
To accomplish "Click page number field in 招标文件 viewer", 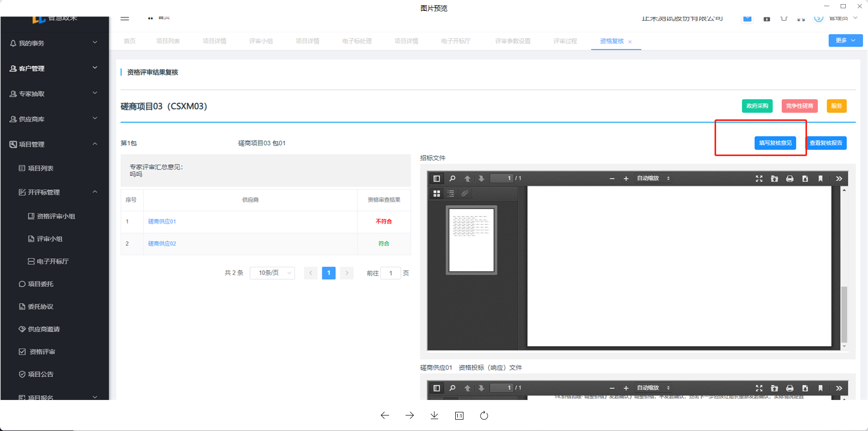I will point(502,178).
